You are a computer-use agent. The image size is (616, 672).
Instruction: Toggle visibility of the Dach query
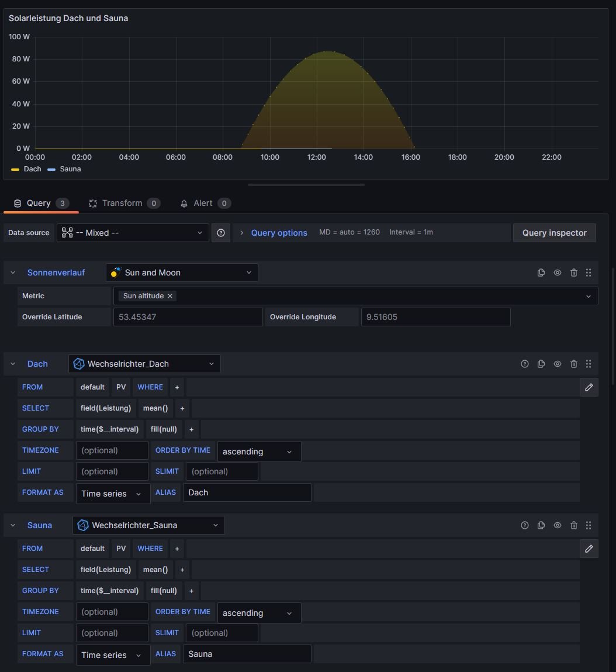(x=558, y=364)
